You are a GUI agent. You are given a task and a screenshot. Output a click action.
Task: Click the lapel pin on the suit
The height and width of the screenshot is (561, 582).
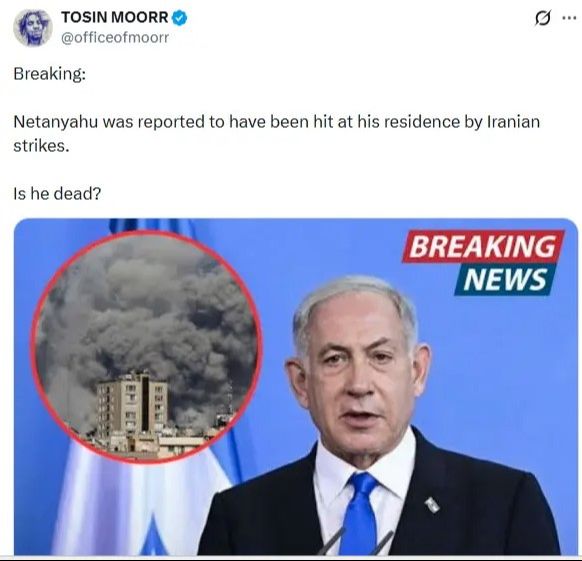coord(432,505)
